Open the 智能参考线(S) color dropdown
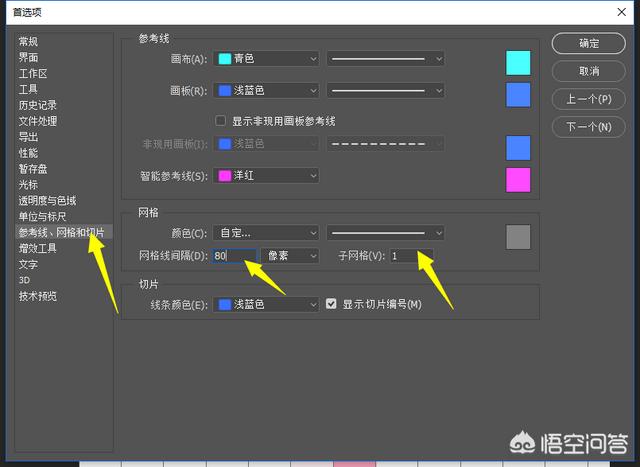Screen dimensions: 640x467 coord(266,176)
